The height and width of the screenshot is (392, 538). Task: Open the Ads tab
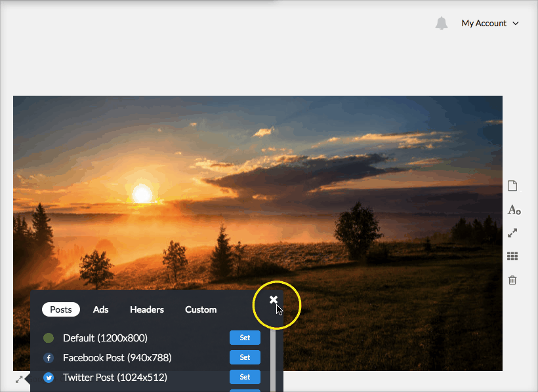point(101,309)
